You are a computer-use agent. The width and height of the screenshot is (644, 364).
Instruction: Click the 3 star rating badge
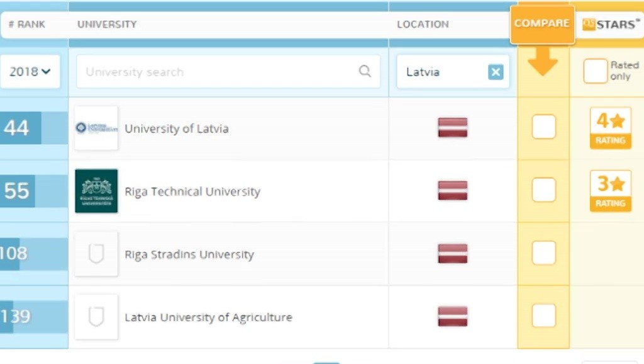coord(610,191)
